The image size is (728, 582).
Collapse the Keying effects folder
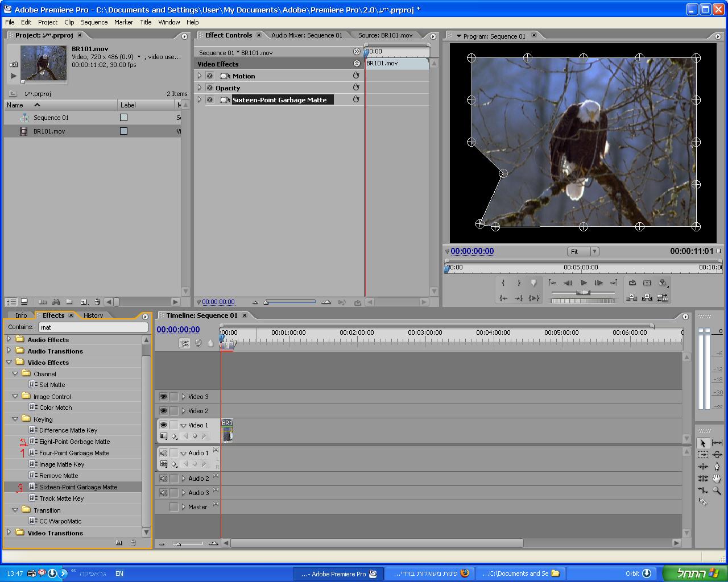[15, 419]
